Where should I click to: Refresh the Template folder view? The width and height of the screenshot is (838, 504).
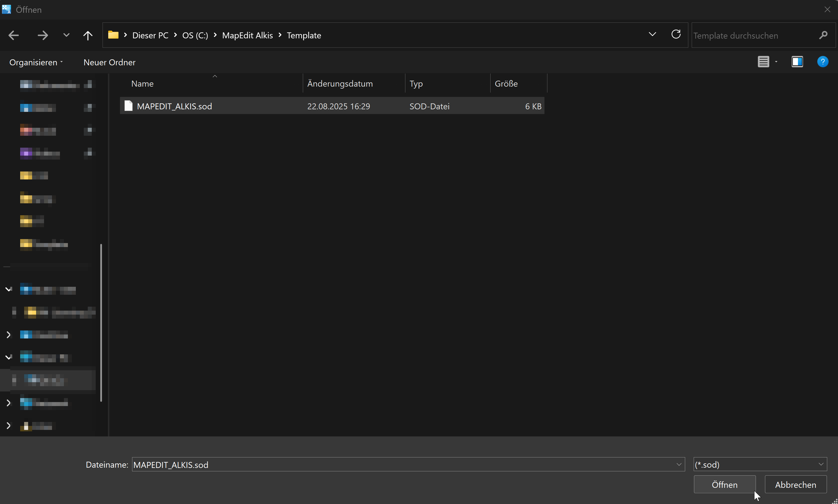tap(676, 35)
